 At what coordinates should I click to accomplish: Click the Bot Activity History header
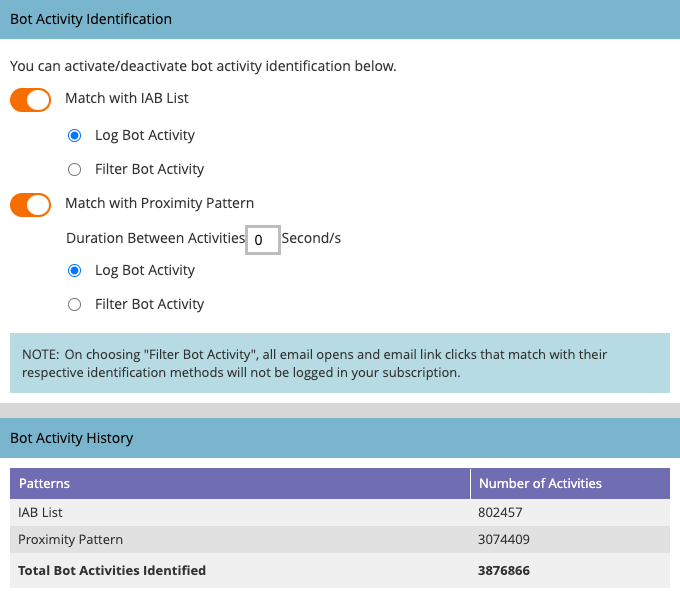(340, 438)
